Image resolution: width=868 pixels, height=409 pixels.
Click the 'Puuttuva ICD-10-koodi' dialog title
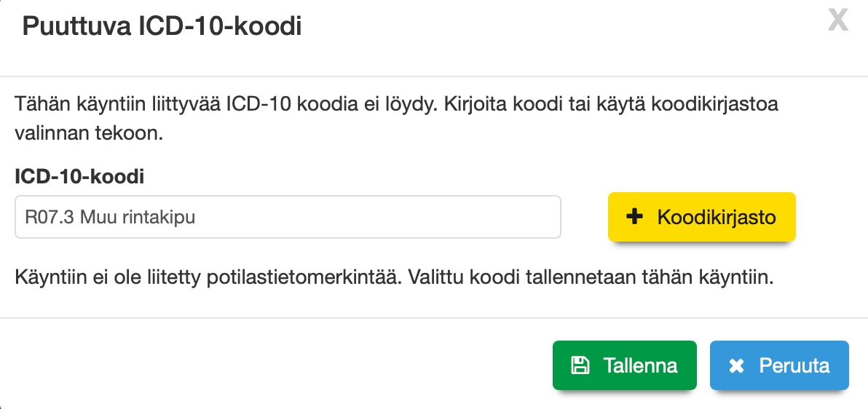(162, 27)
